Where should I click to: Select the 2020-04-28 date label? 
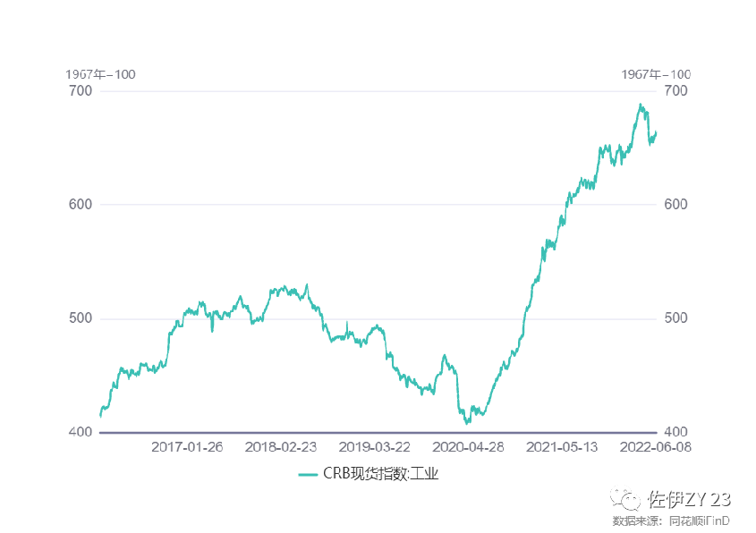469,446
